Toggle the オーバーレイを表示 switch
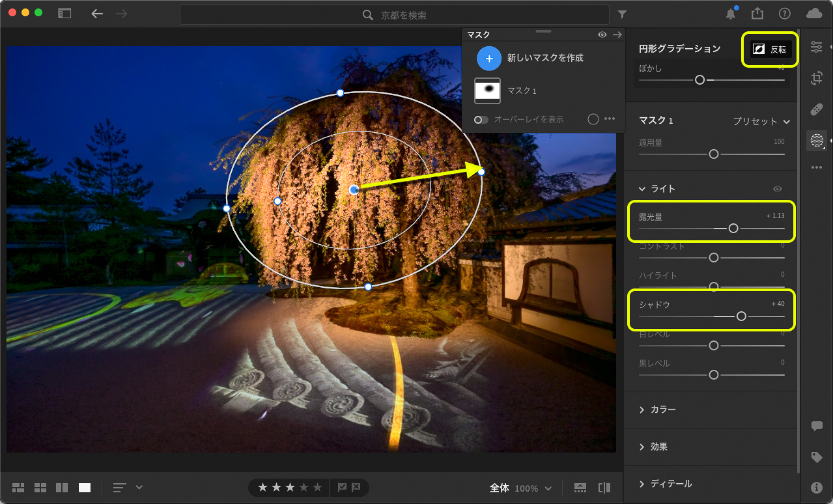Image resolution: width=833 pixels, height=504 pixels. click(x=481, y=120)
